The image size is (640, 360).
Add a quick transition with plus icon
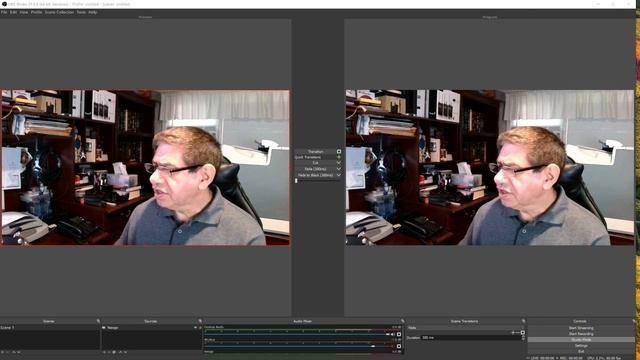click(x=339, y=157)
